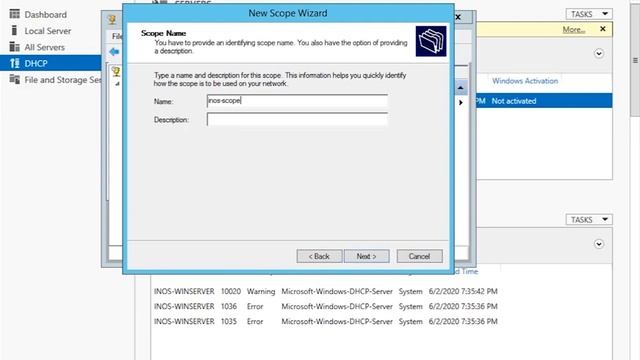Image resolution: width=640 pixels, height=360 pixels.
Task: Dismiss the yellow notification bar
Action: pyautogui.click(x=603, y=29)
